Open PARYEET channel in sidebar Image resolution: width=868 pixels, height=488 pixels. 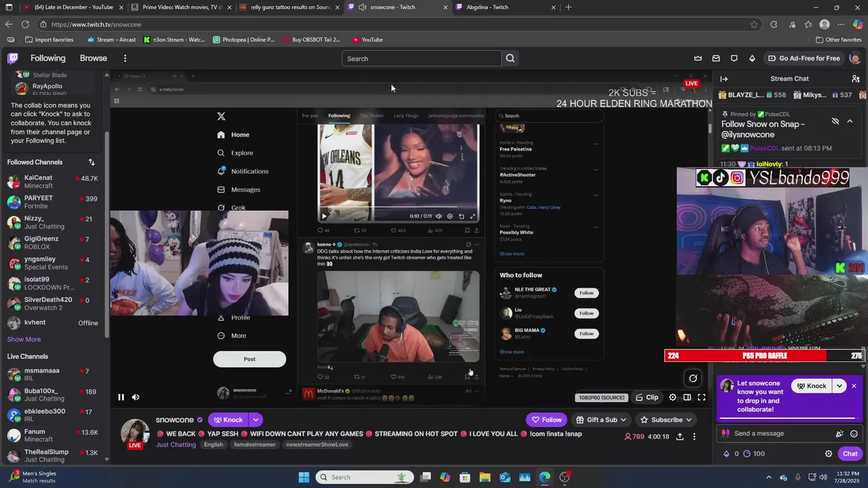[53, 202]
